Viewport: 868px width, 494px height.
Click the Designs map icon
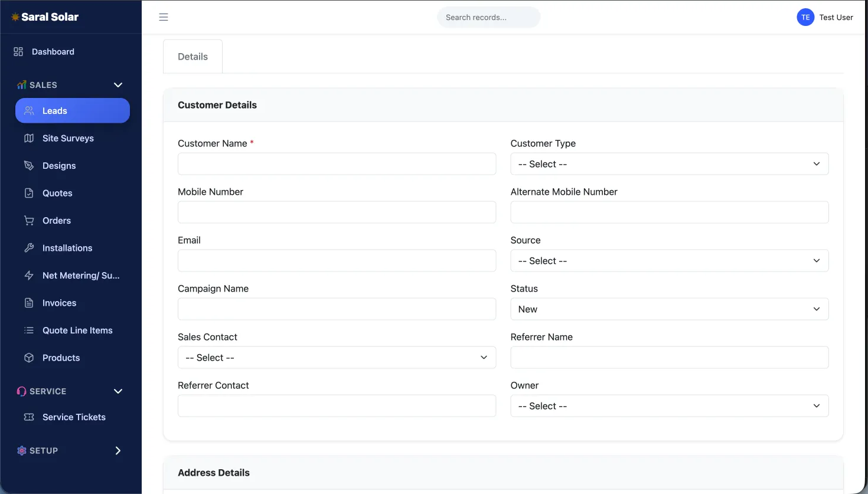tap(28, 166)
